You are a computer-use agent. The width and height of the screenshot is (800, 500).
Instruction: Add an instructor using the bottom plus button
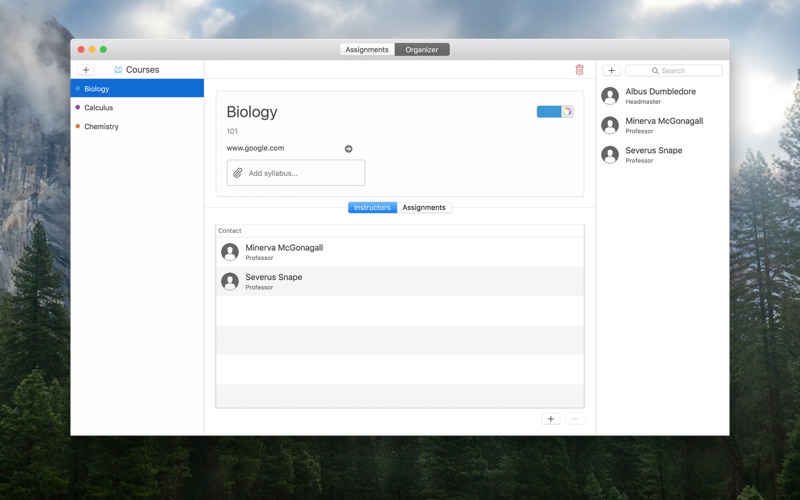click(x=551, y=419)
